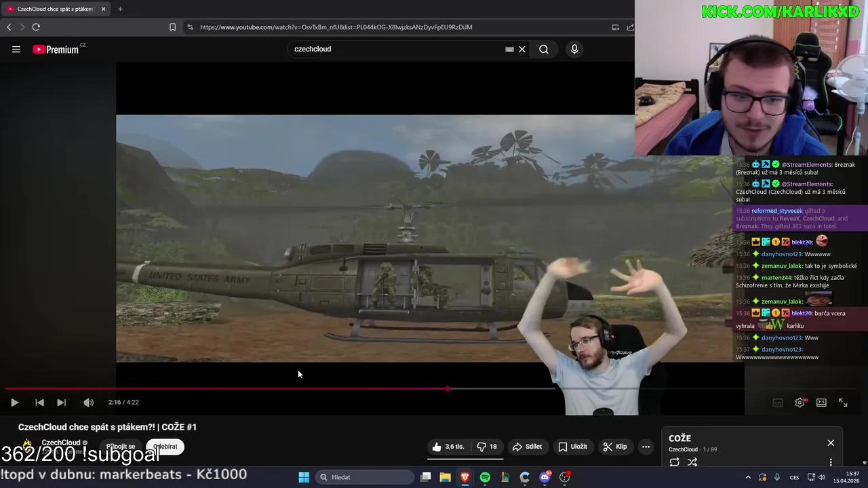The height and width of the screenshot is (488, 868).
Task: Like the video with 3,6 tis. thumbs up
Action: 449,447
